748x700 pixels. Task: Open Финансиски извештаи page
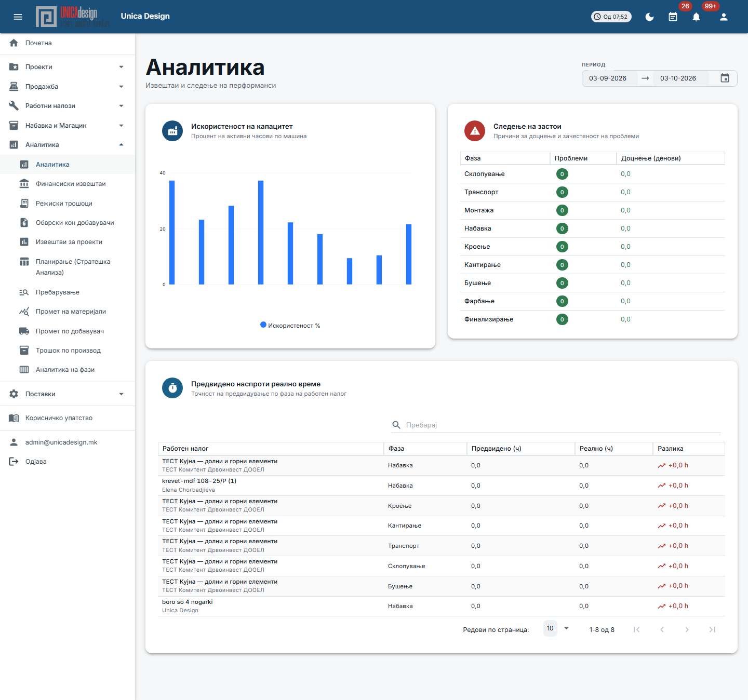(68, 184)
